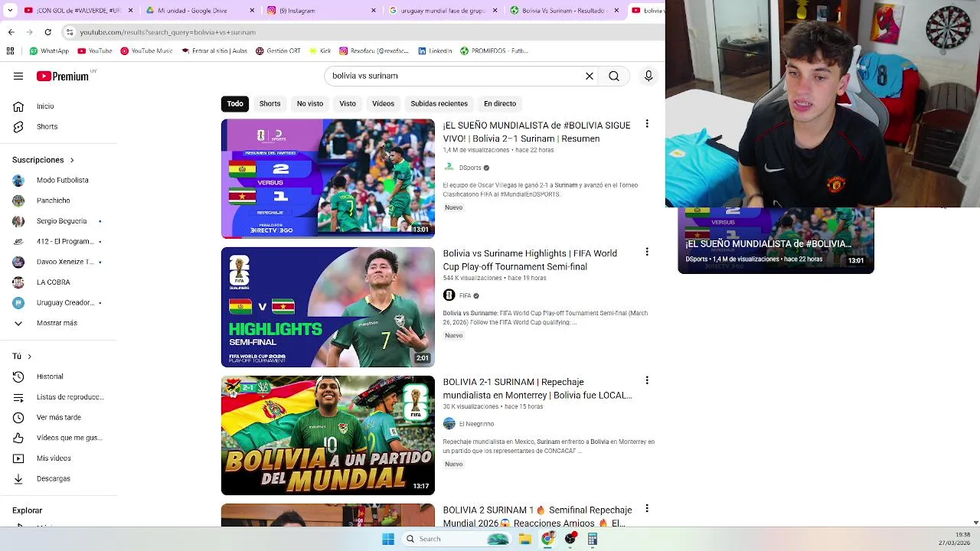This screenshot has height=551, width=980.
Task: Select the Vídeos filter chip
Action: click(x=383, y=103)
